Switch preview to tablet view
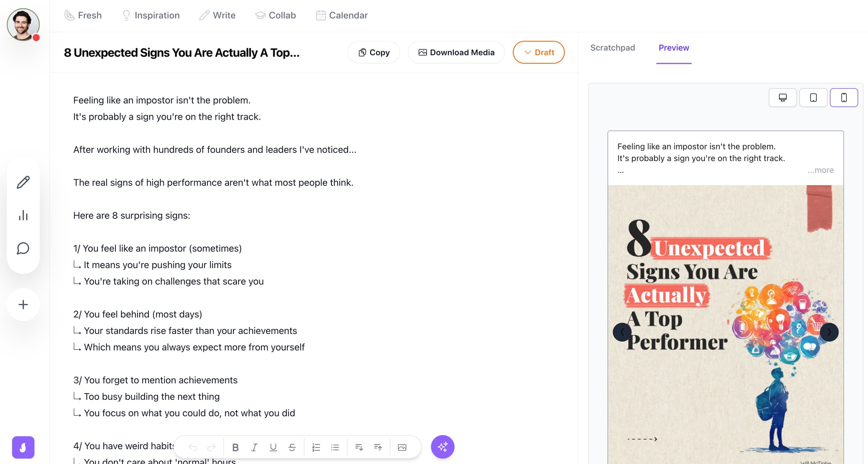Image resolution: width=868 pixels, height=464 pixels. pyautogui.click(x=813, y=98)
